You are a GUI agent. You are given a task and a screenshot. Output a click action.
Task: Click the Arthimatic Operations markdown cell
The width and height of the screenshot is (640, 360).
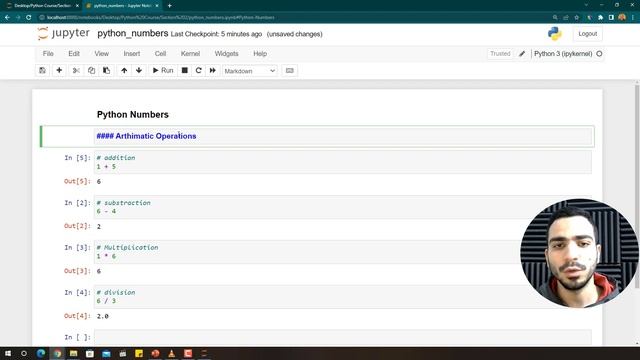[x=343, y=136]
